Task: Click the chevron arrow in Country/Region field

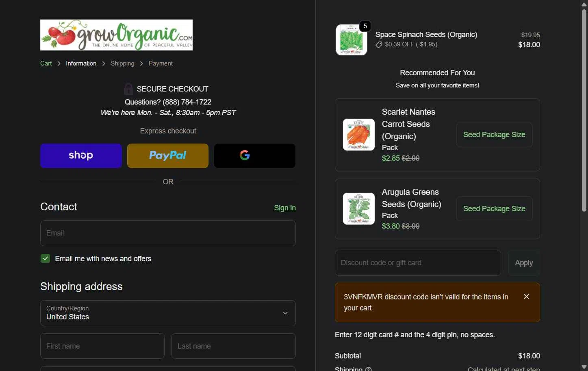Action: 285,313
